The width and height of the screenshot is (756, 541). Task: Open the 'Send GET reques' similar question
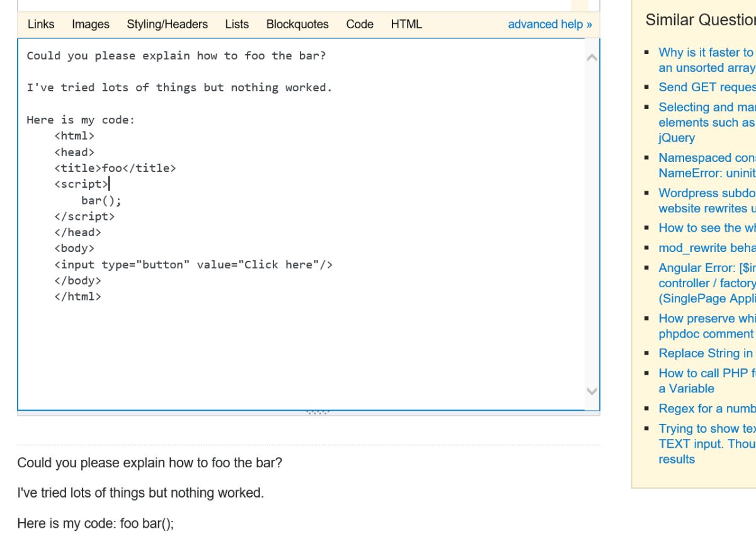pos(707,88)
